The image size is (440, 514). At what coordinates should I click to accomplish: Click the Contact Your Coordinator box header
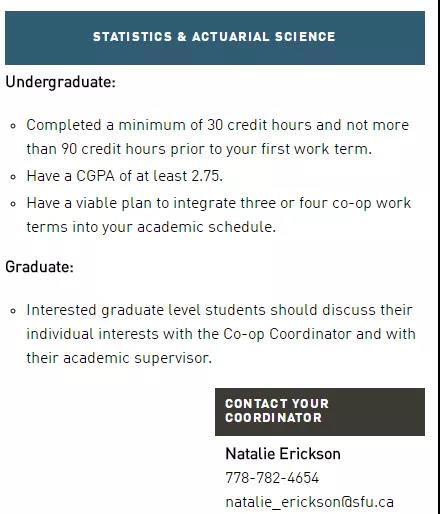point(320,412)
